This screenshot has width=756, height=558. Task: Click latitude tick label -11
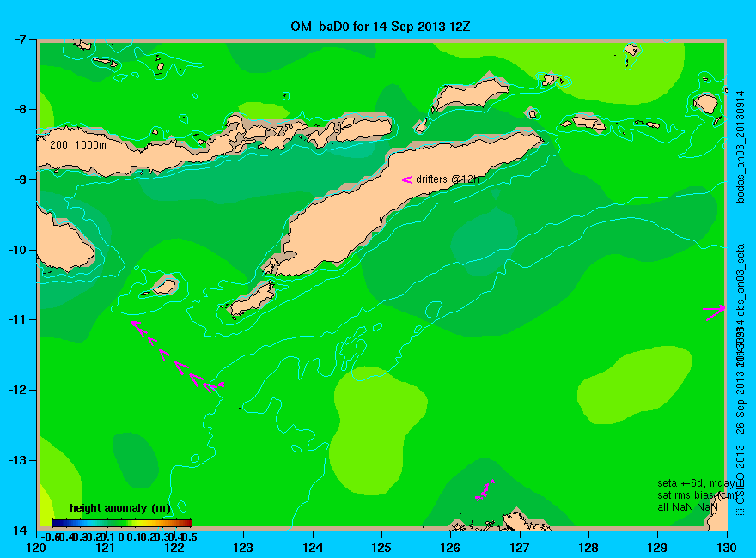(x=18, y=319)
